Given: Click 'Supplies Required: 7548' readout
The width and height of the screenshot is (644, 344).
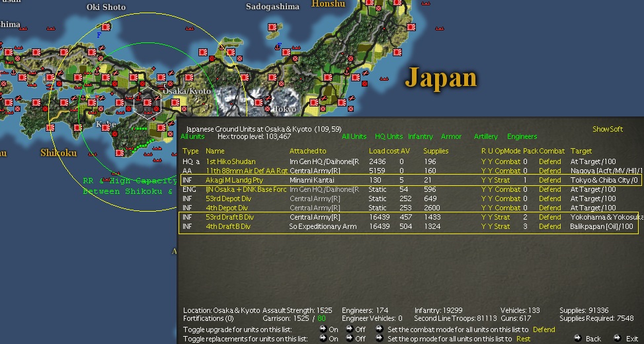Looking at the screenshot, I should pyautogui.click(x=597, y=318).
